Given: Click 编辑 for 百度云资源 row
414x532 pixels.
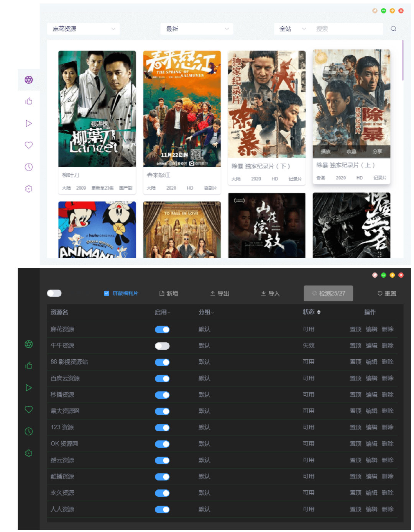Looking at the screenshot, I should [x=371, y=378].
